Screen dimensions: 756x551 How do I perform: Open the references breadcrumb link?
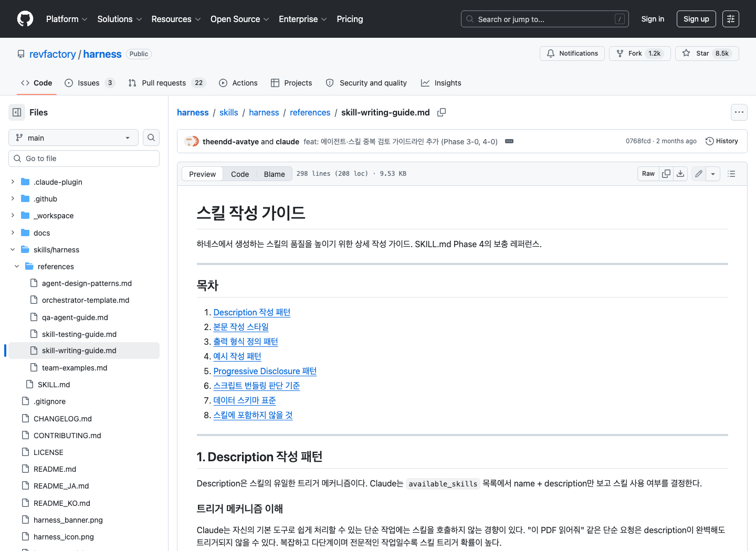coord(310,112)
